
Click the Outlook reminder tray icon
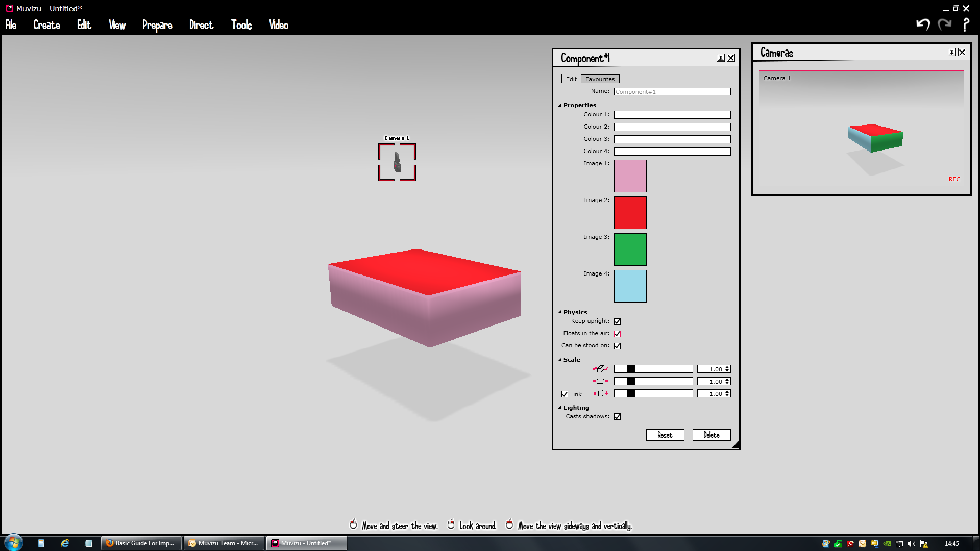tap(863, 544)
